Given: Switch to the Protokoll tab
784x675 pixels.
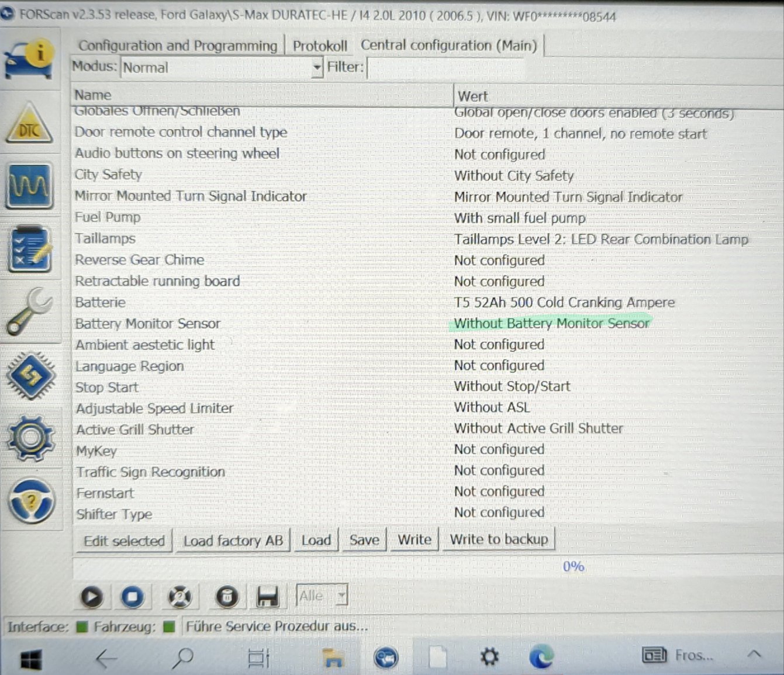Looking at the screenshot, I should 320,46.
